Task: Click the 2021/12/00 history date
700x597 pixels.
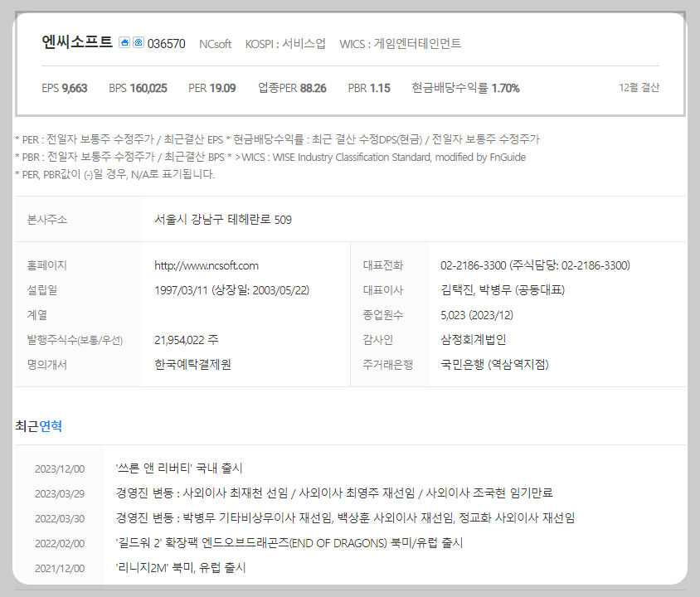Action: (60, 569)
